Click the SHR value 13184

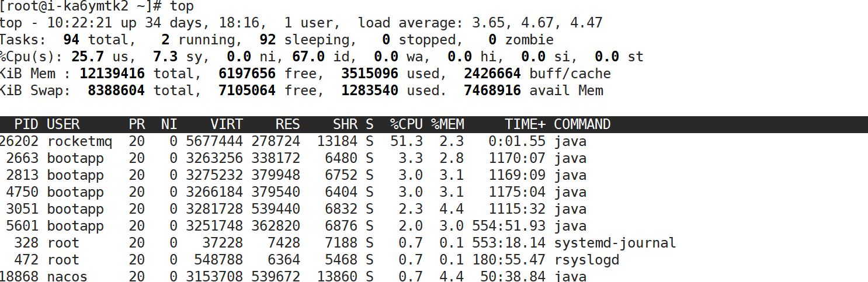point(337,141)
